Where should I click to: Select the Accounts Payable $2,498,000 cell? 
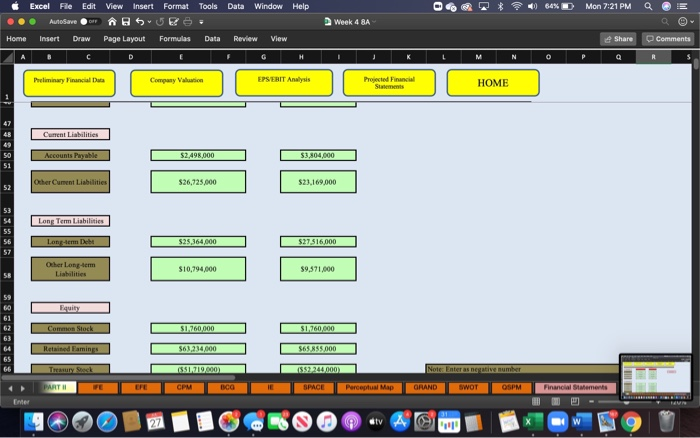[198, 155]
